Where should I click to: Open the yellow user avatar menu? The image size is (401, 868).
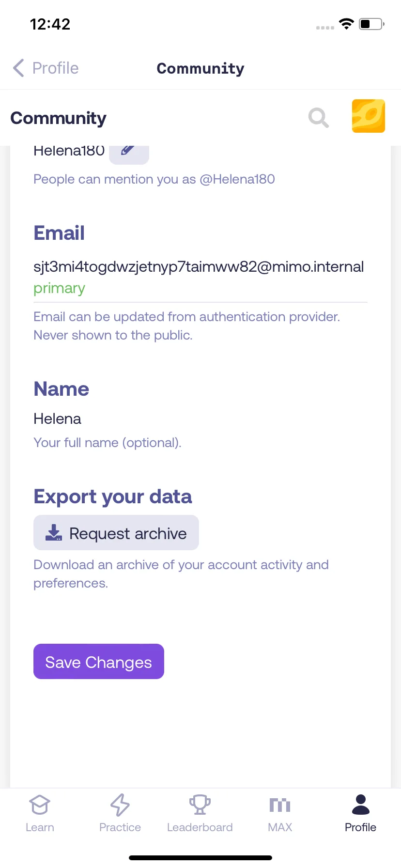pos(369,116)
